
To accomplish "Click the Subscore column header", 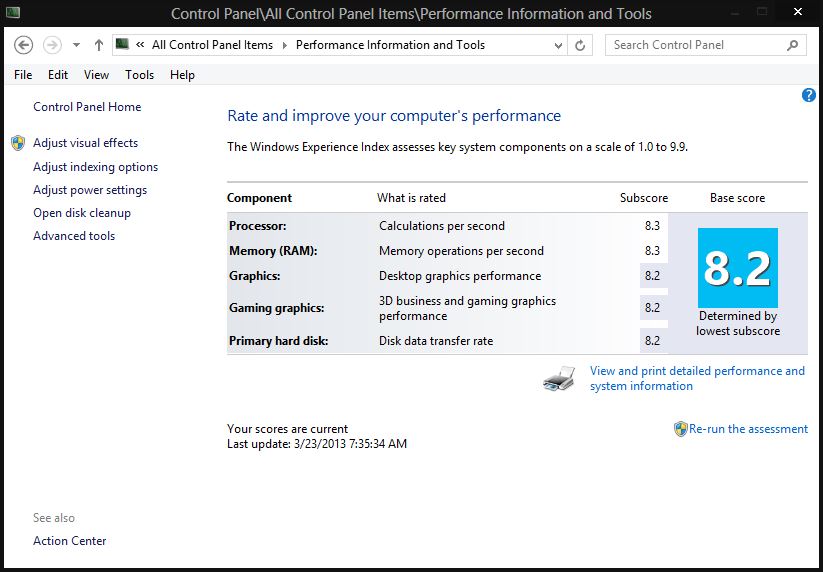I will (x=644, y=198).
